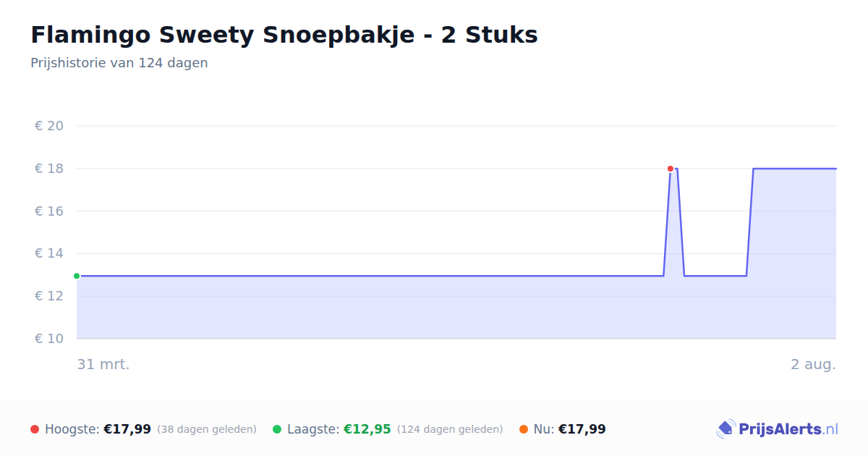Select the Nu €17,99 current price
868x456 pixels.
point(582,429)
